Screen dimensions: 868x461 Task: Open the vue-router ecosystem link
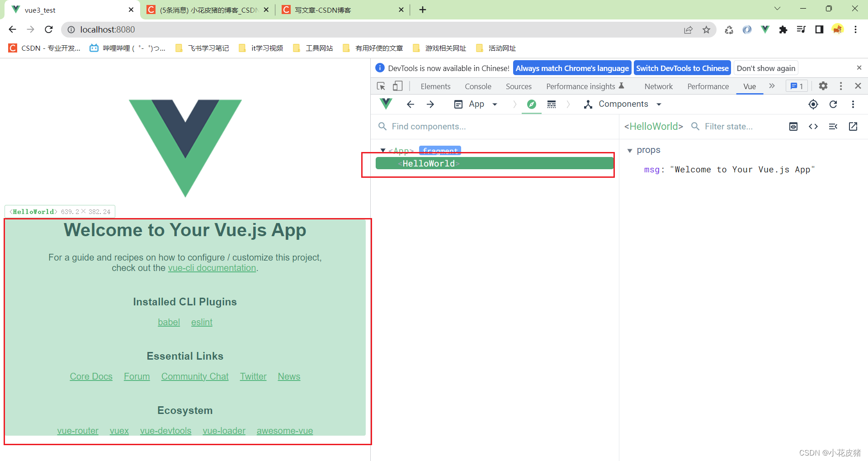pyautogui.click(x=78, y=431)
